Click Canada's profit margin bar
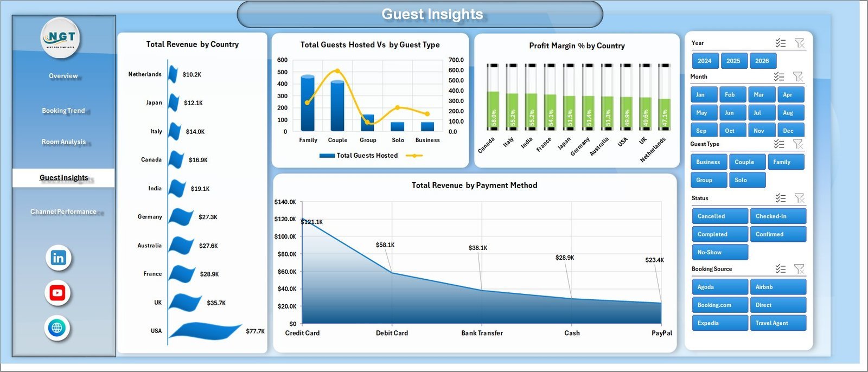 493,110
